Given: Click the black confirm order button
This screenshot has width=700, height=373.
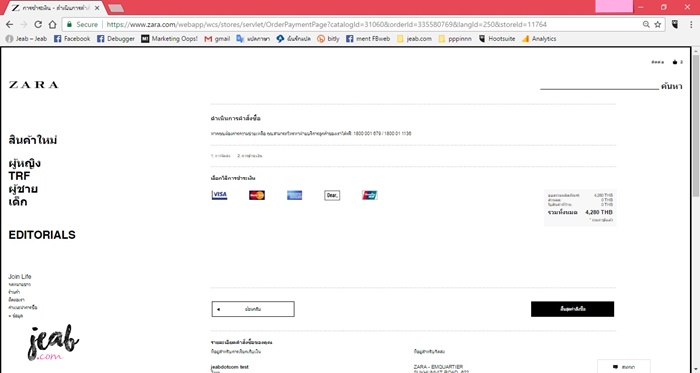Looking at the screenshot, I should [572, 309].
